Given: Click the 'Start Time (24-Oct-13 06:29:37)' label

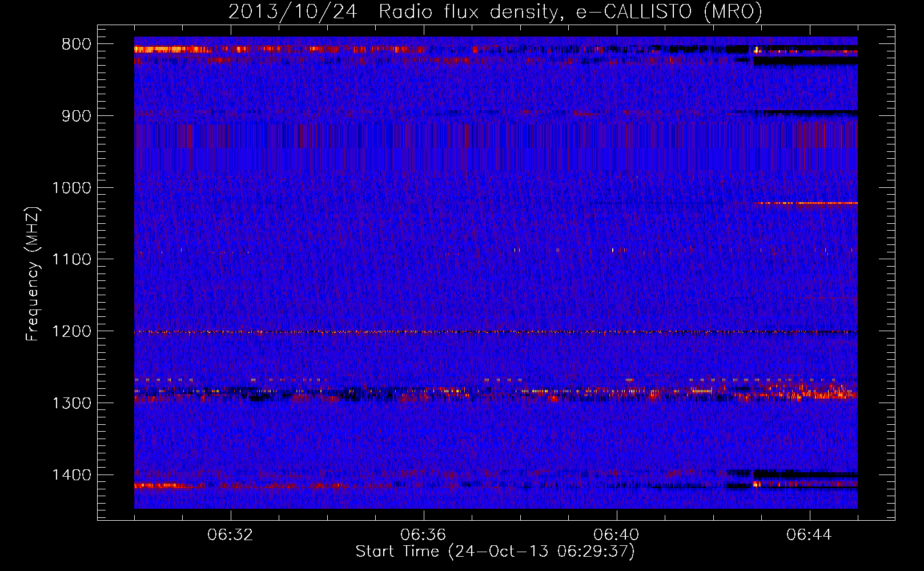Looking at the screenshot, I should pyautogui.click(x=495, y=552).
